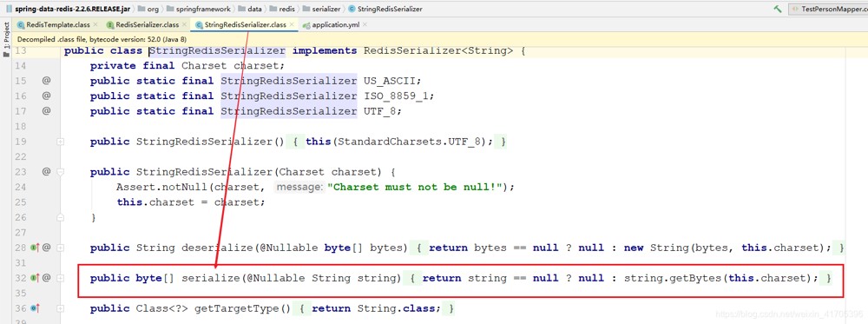Click the @ annotation gutter icon on line 17
Viewport: 868px width, 324px height.
47,111
